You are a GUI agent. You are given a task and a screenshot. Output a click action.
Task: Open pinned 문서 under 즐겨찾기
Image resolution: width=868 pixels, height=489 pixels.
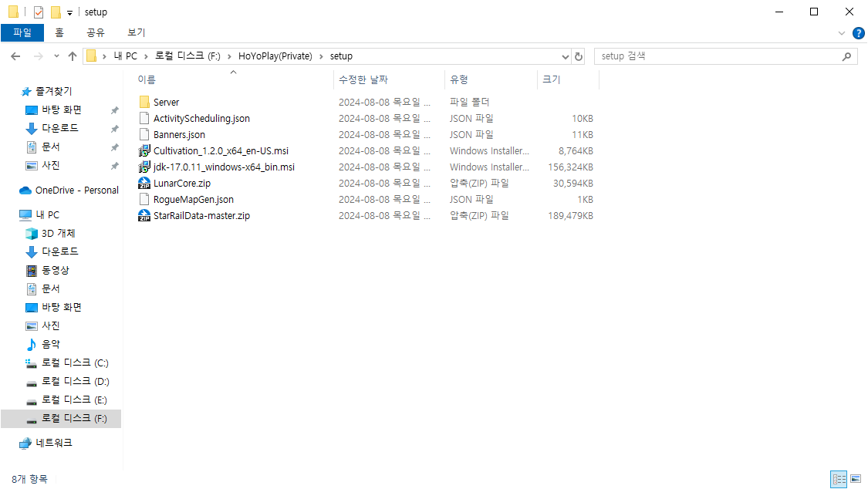tap(43, 147)
